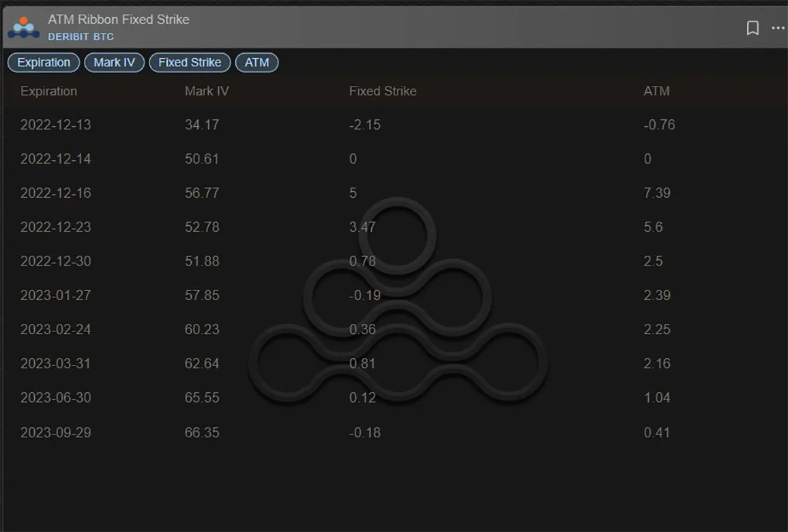Click the Mark IV value 34.17
Image resolution: width=788 pixels, height=532 pixels.
point(202,125)
